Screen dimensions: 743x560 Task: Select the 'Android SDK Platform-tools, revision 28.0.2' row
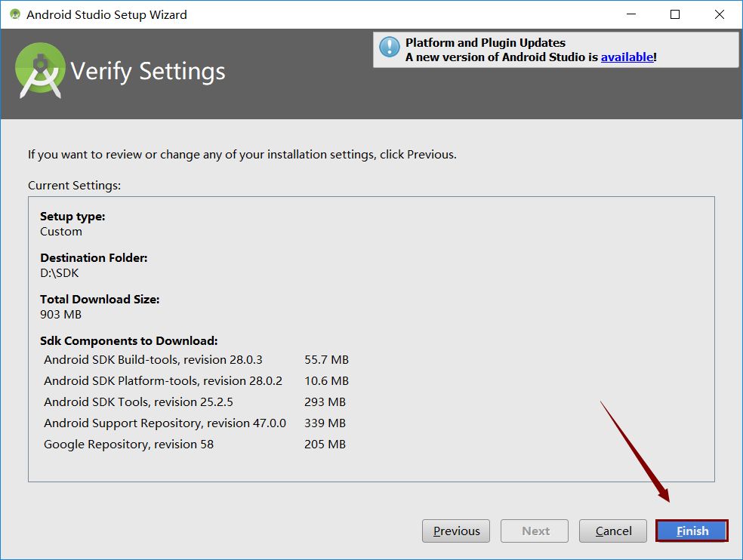point(196,381)
